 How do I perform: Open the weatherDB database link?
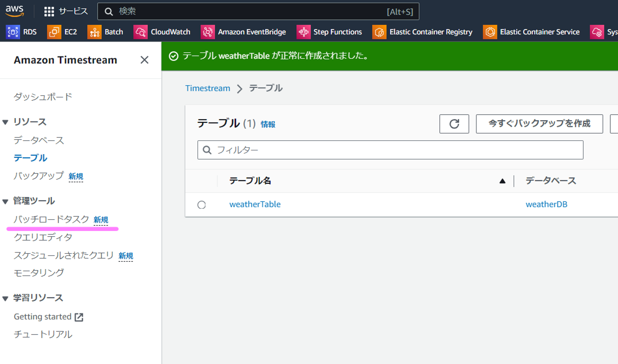point(546,204)
